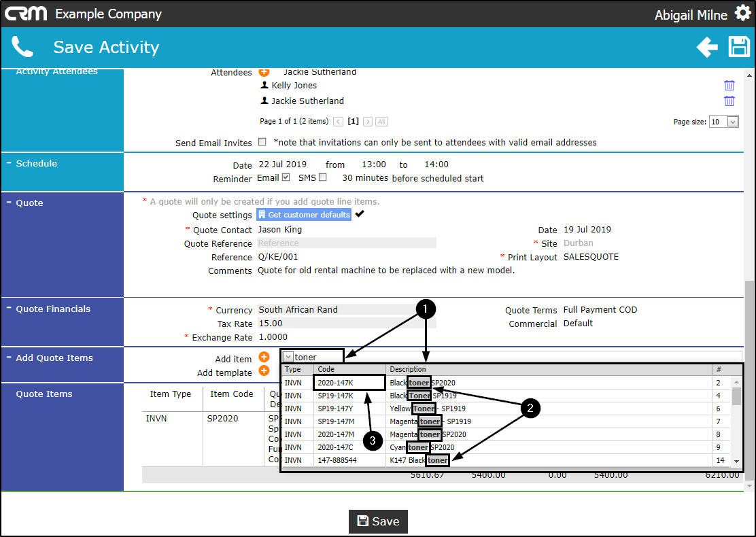756x537 pixels.
Task: Add an attendee with the orange plus
Action: coord(264,72)
